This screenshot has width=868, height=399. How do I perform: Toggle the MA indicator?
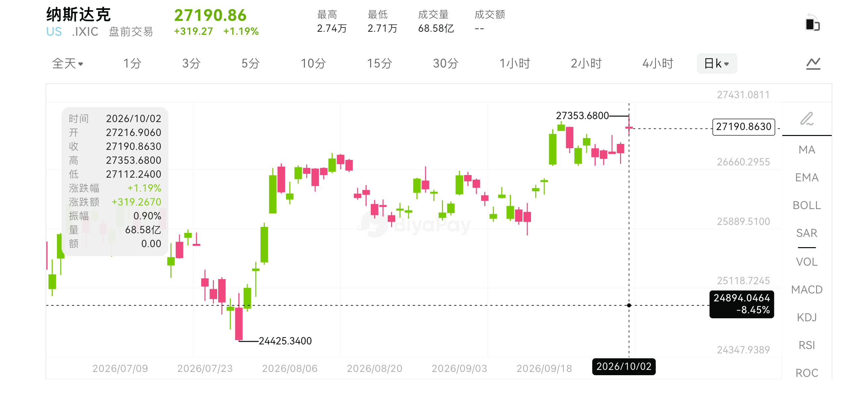[x=807, y=150]
